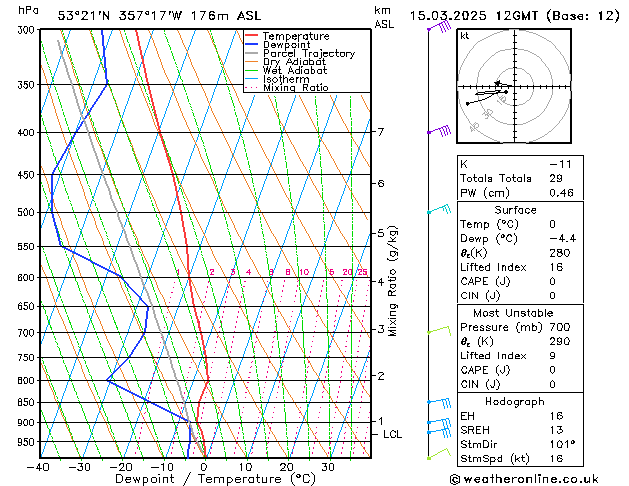Click the station coordinates 53°21'N 357°17'W
Screen dimensions: 629x486
(x=120, y=16)
